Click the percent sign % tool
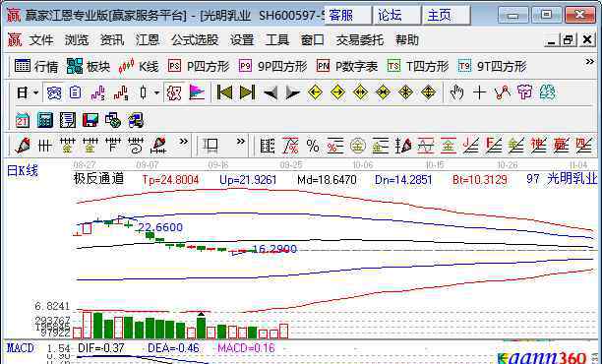Screen dimensions: 602x364 pos(313,146)
